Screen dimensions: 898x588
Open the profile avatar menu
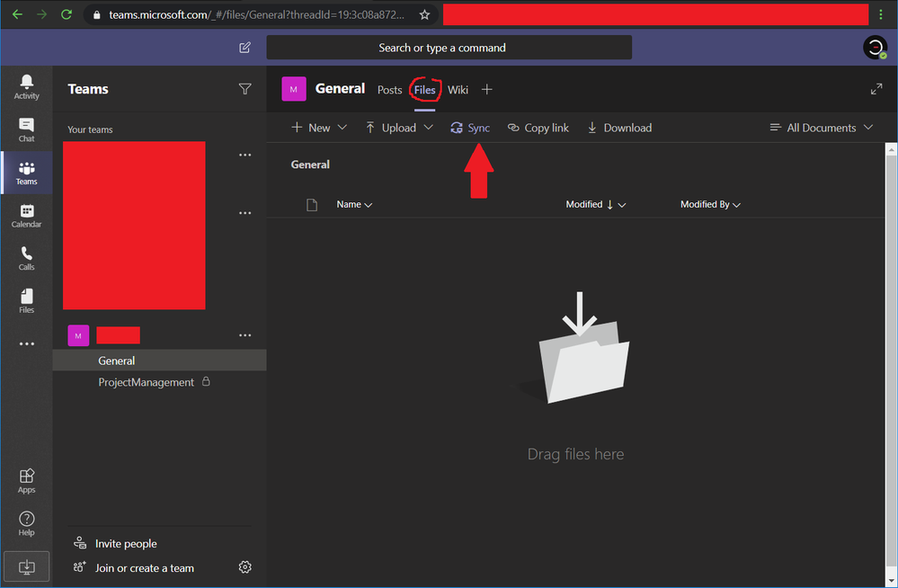[x=876, y=48]
